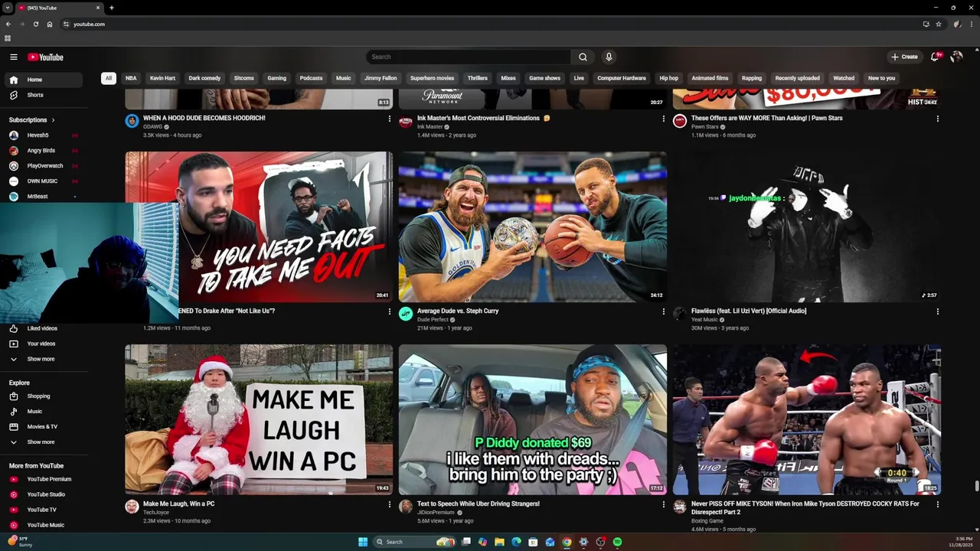Click the YouTube logo

tap(45, 57)
